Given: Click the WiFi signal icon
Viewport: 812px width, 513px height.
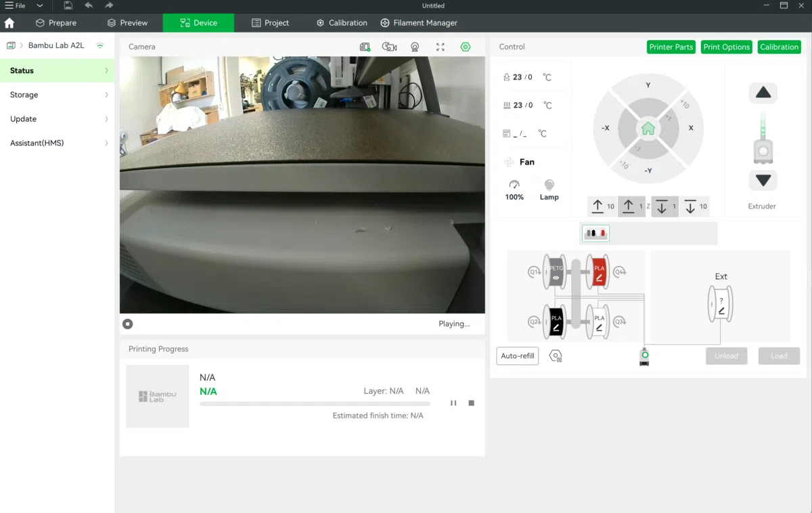Looking at the screenshot, I should [x=100, y=46].
